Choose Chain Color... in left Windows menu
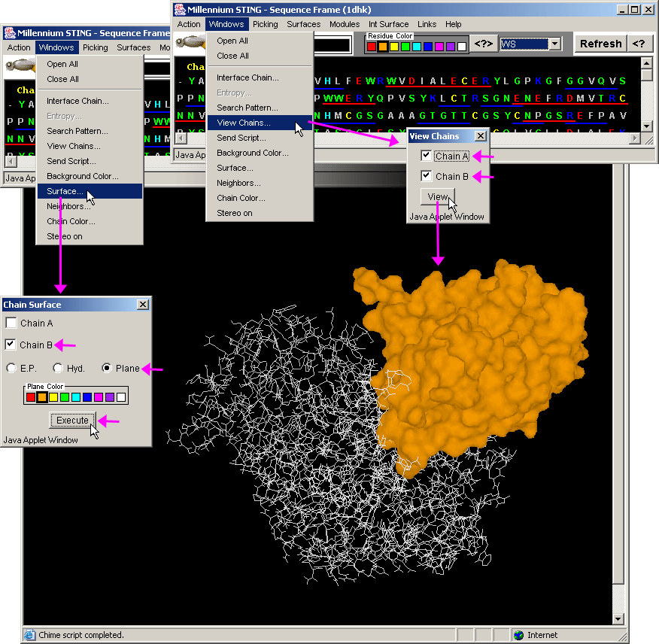Screen dimensions: 659x644 tap(90, 221)
